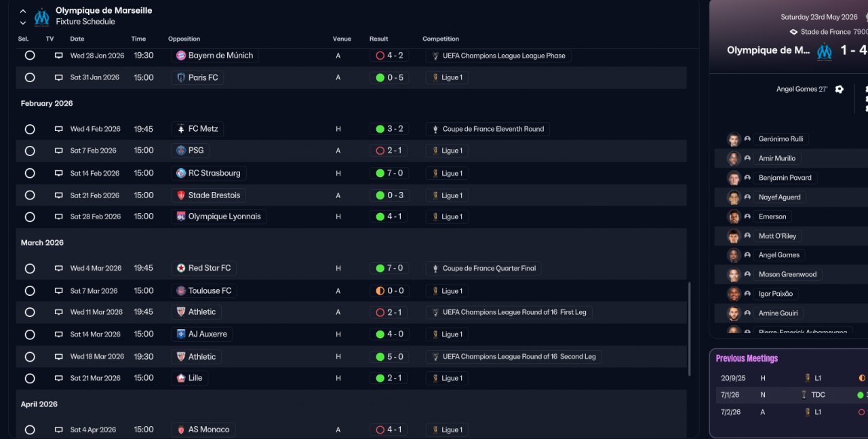Screen dimensions: 868x439
Task: Open Olympique Lyonnais club link
Action: [x=218, y=216]
